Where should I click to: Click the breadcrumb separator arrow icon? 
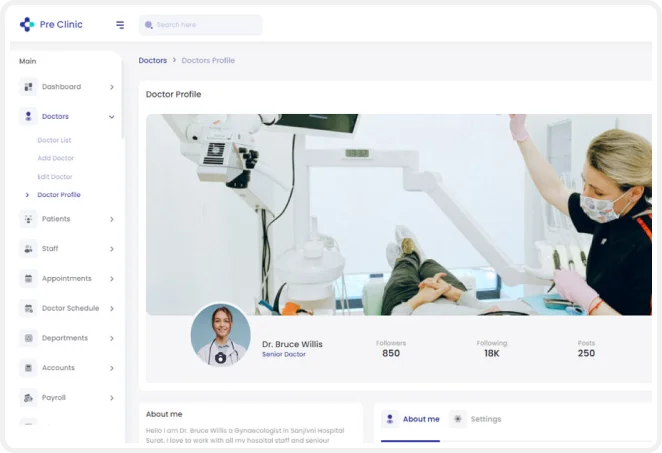click(x=174, y=60)
